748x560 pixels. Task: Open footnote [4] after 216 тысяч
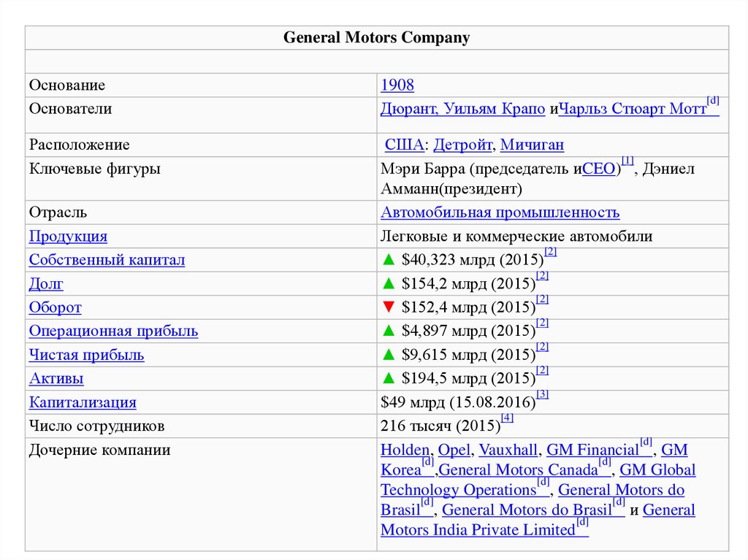[x=507, y=418]
